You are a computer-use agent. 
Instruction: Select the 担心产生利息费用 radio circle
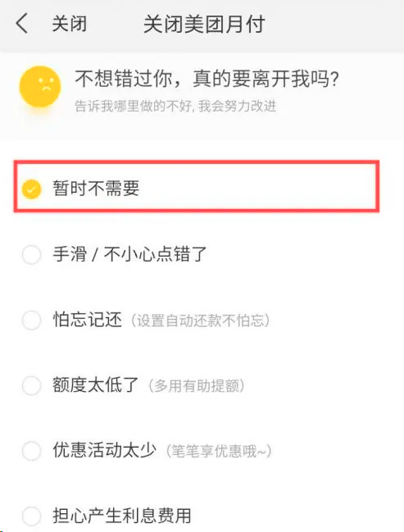point(31,516)
